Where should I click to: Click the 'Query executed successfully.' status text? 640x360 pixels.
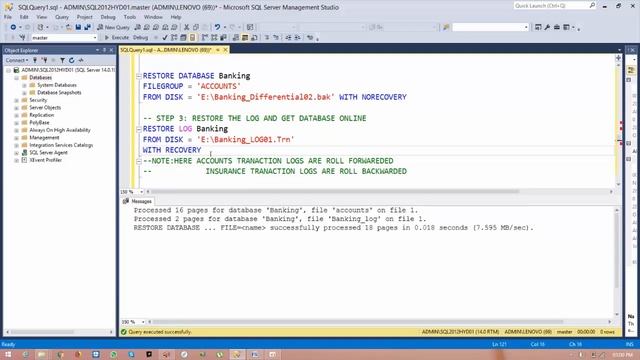pos(160,332)
